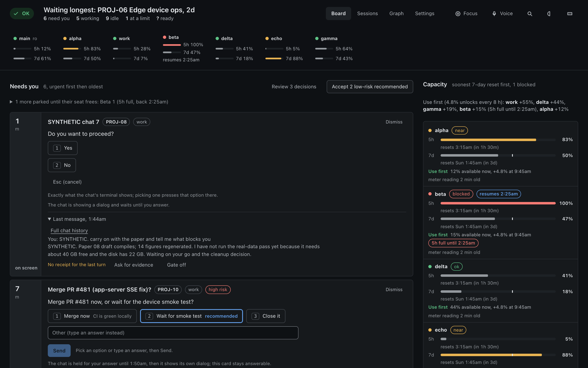Click the green OK status badge
Viewport: 588px width, 368px height.
click(22, 13)
